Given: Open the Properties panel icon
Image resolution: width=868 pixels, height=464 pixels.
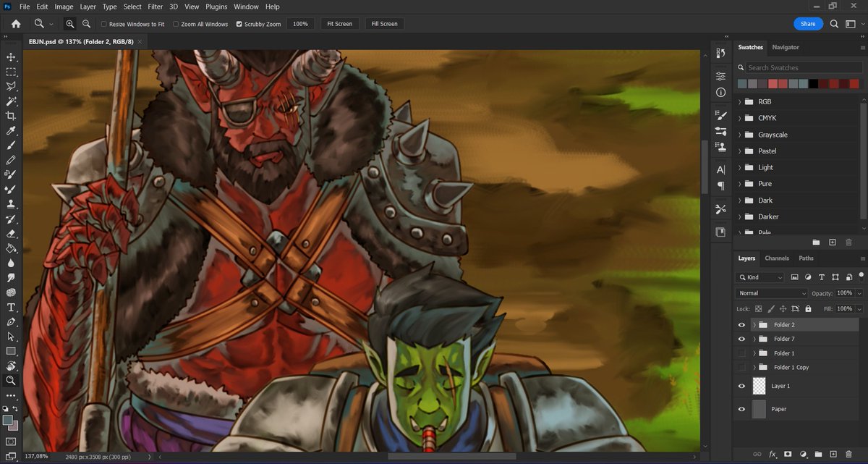Looking at the screenshot, I should coord(720,76).
